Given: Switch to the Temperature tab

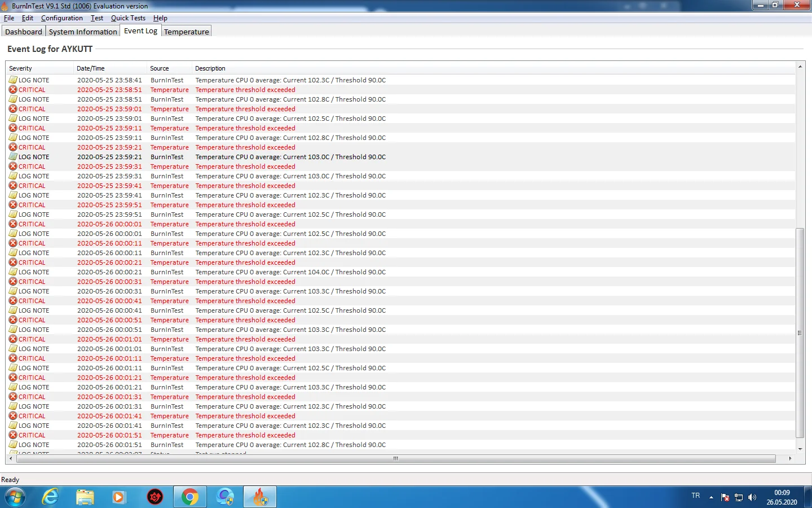Looking at the screenshot, I should [187, 32].
